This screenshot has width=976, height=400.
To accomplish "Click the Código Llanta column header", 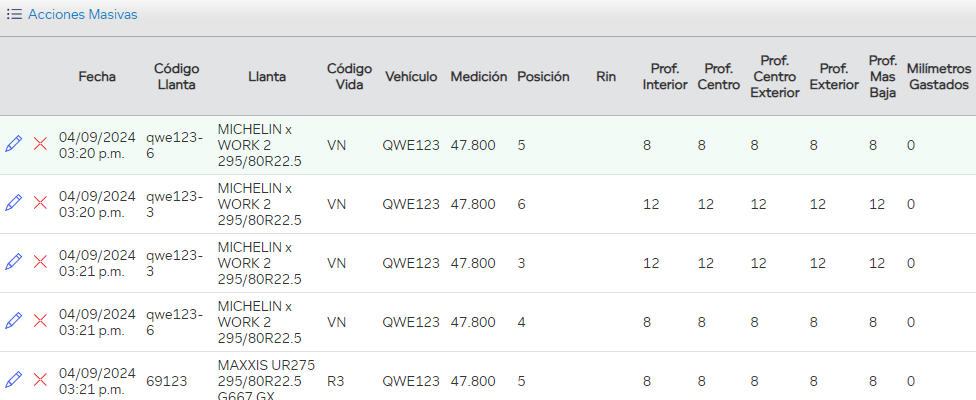I will point(176,76).
